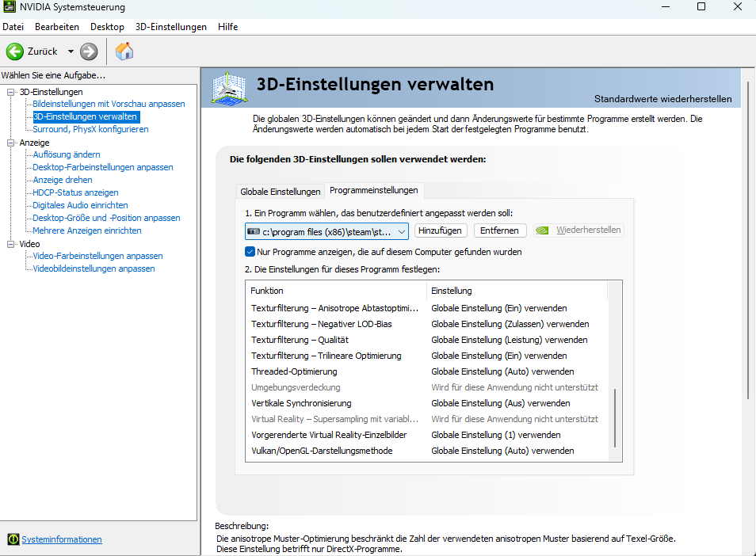Select the Programmeinstellungen tab
Viewport: 756px width, 556px height.
[x=374, y=190]
